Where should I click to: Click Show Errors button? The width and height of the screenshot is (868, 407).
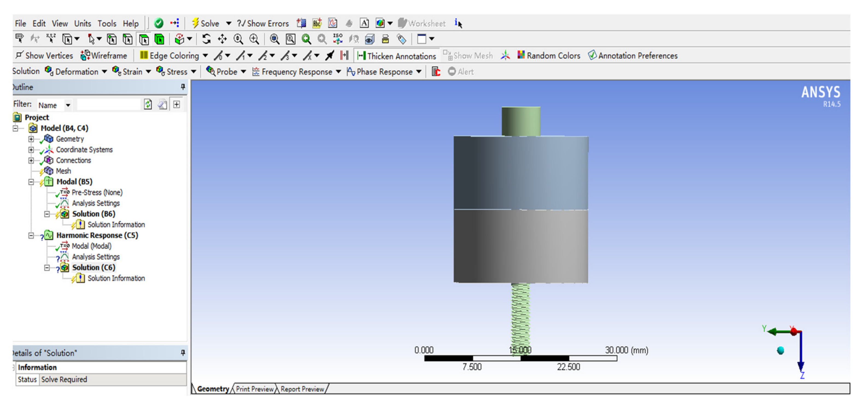click(263, 24)
